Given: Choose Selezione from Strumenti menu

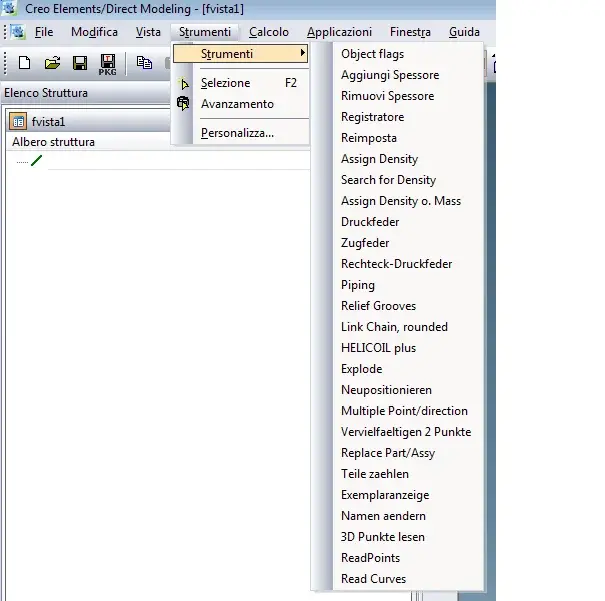Looking at the screenshot, I should tap(226, 83).
